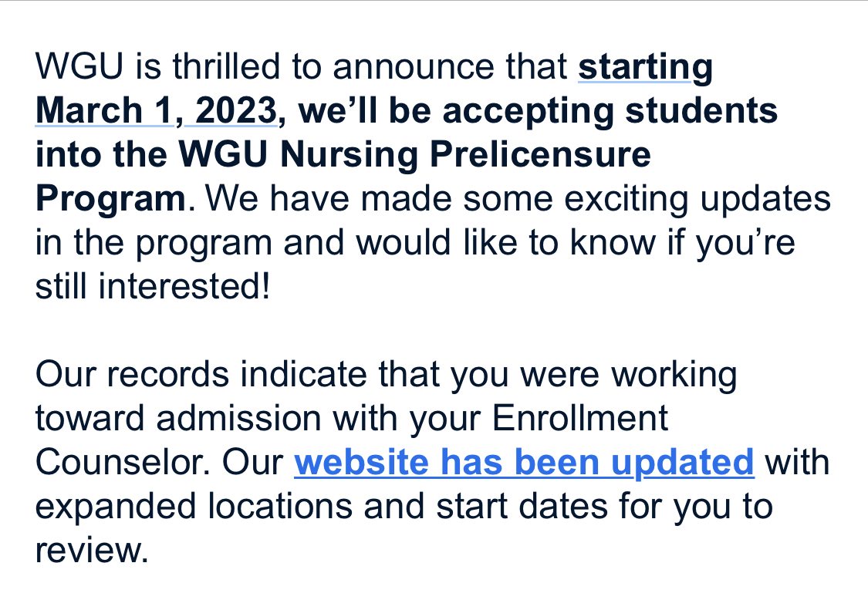The width and height of the screenshot is (868, 610).
Task: Click the bold word "Program"
Action: (x=110, y=200)
